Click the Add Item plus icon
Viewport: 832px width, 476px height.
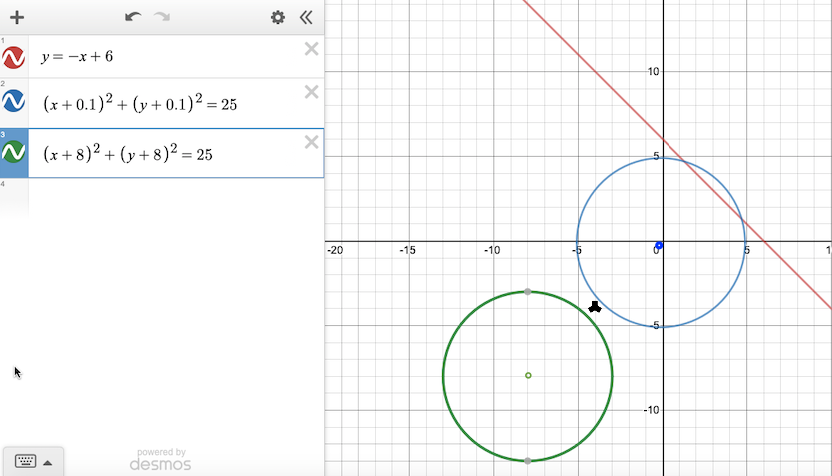coord(16,17)
